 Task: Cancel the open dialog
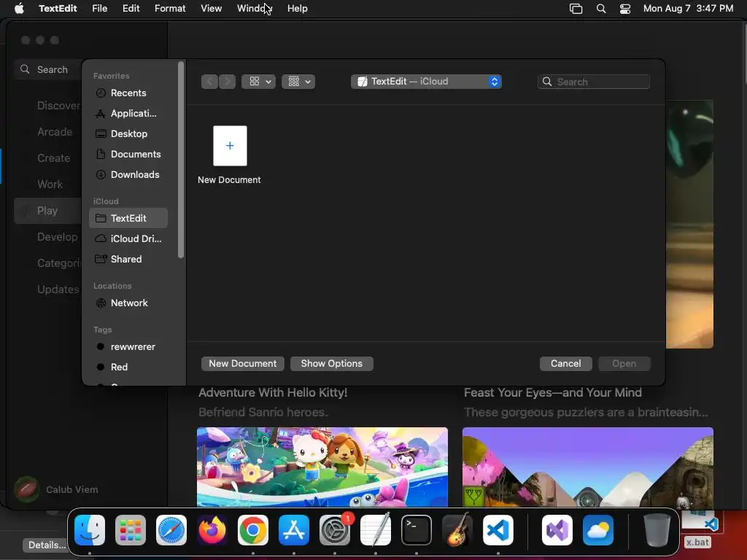[565, 364]
